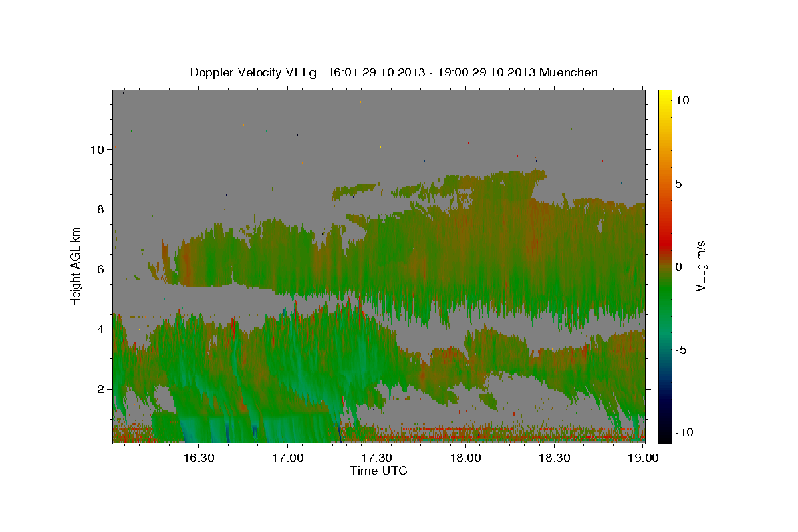Click the colorbar '5' tick value
Image resolution: width=798 pixels, height=532 pixels.
[x=678, y=184]
